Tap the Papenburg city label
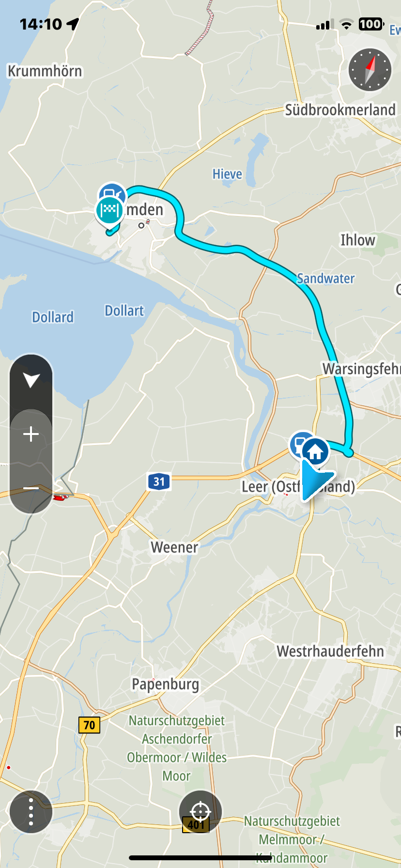This screenshot has height=868, width=401. (166, 684)
